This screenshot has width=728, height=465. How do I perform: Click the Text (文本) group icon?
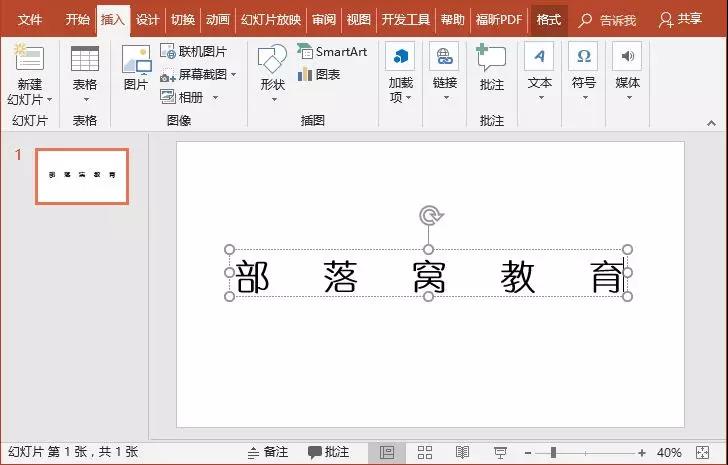coord(539,57)
